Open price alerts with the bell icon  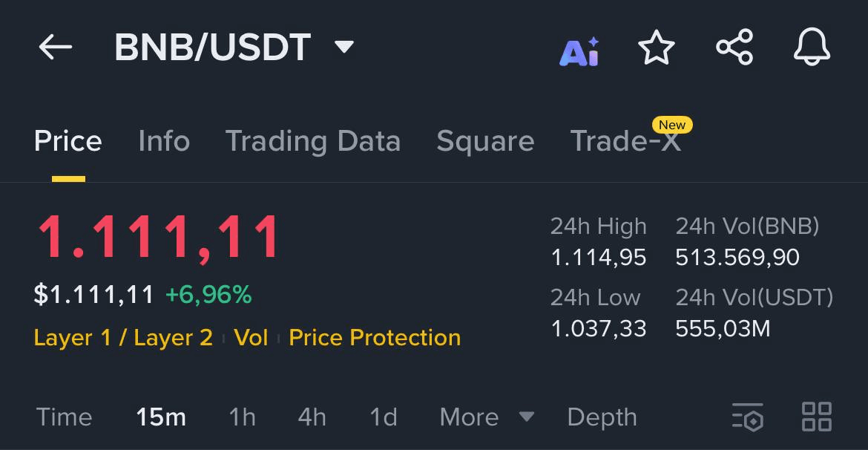pyautogui.click(x=812, y=48)
